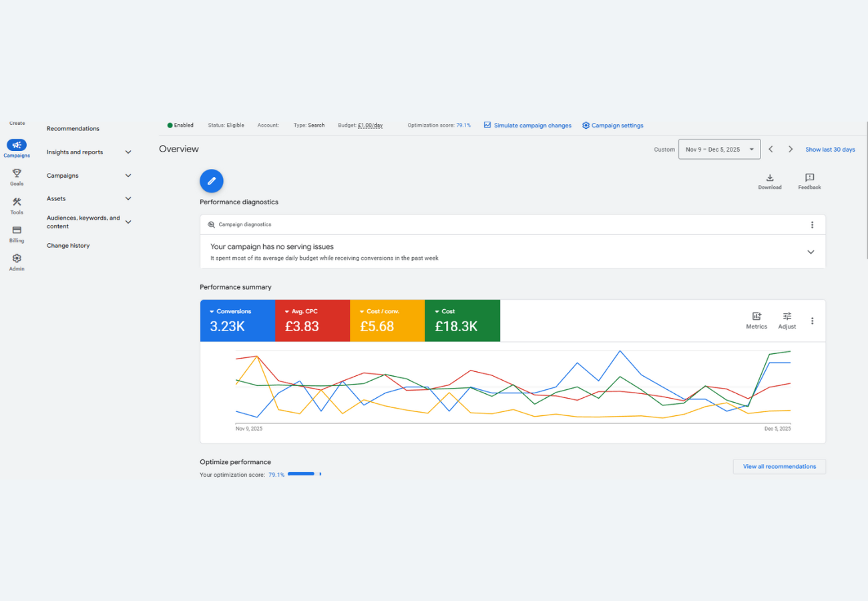
Task: Click the blue pencil edit button
Action: (x=212, y=181)
